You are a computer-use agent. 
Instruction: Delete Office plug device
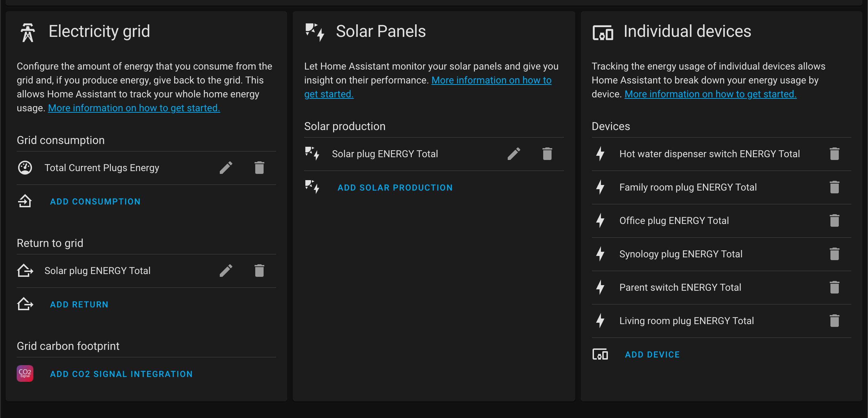pyautogui.click(x=835, y=221)
